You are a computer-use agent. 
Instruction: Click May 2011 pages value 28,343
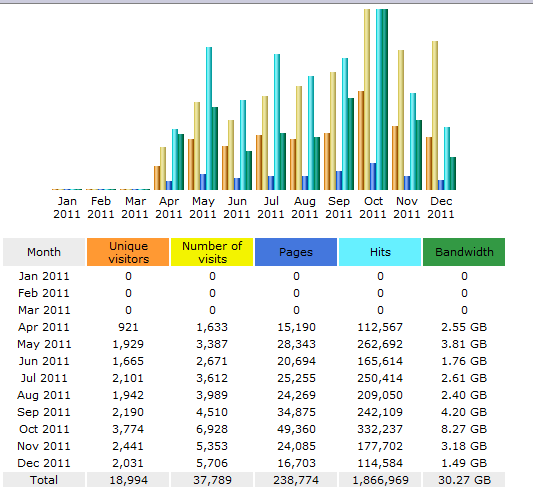296,344
